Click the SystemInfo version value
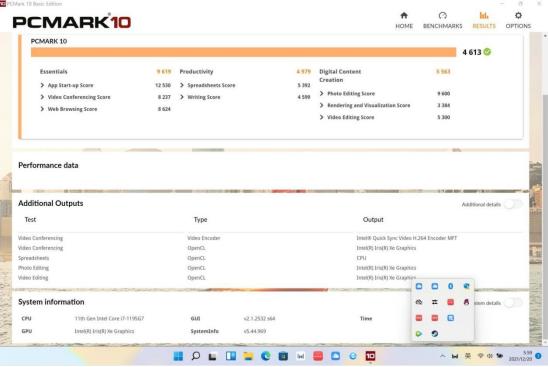 point(255,331)
